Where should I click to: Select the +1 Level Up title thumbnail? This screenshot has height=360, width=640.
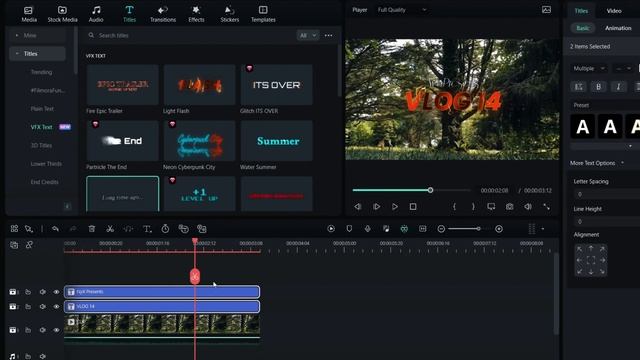click(199, 194)
